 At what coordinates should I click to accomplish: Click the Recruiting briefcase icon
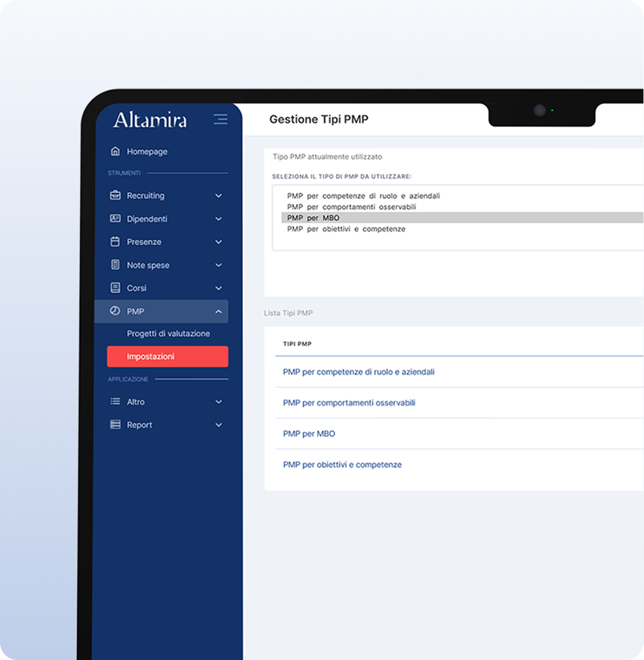(x=115, y=196)
